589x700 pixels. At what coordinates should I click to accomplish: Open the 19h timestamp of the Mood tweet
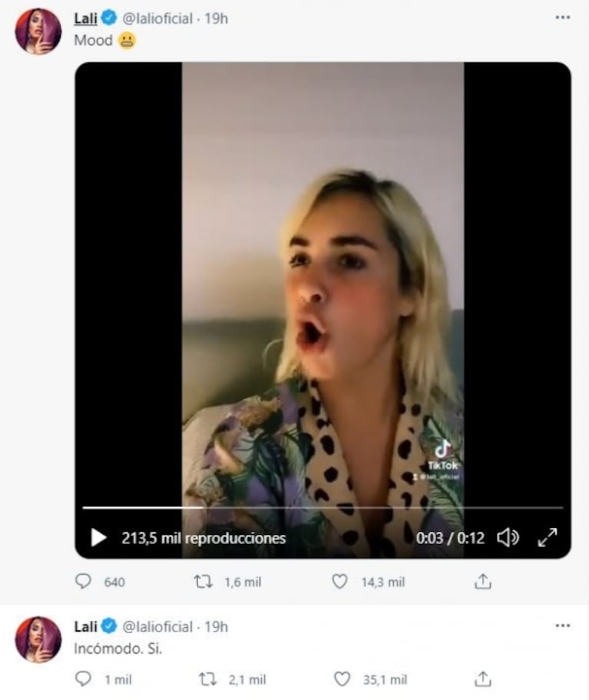(x=216, y=18)
